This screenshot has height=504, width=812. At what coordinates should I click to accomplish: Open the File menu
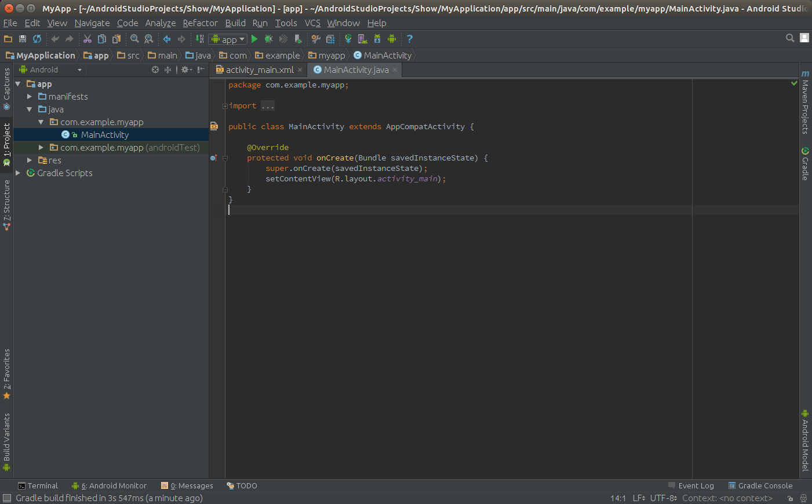tap(10, 23)
